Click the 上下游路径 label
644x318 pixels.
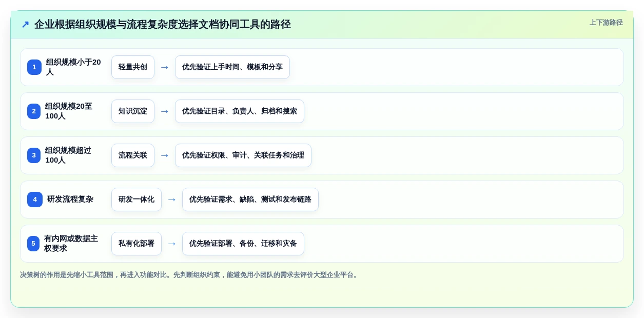606,23
